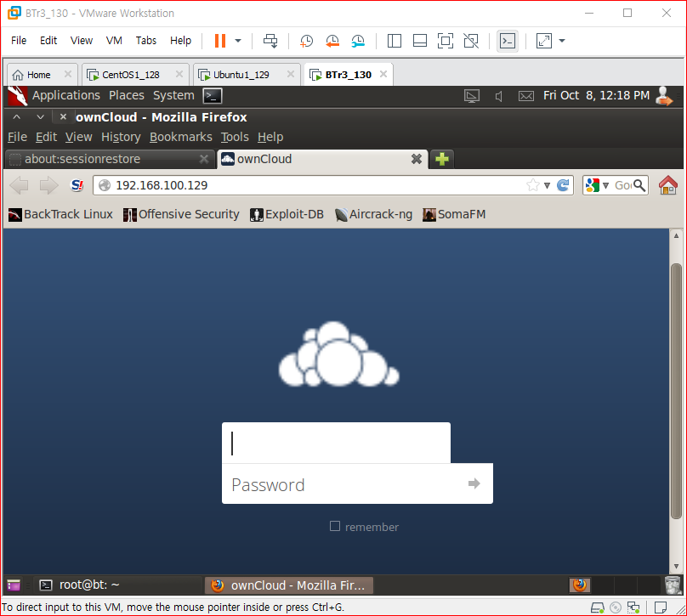
Task: Open the Firefox Bookmarks menu
Action: [180, 137]
